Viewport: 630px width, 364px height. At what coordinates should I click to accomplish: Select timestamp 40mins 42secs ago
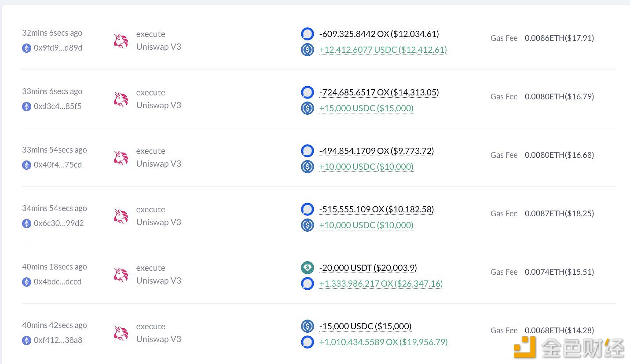pyautogui.click(x=55, y=325)
